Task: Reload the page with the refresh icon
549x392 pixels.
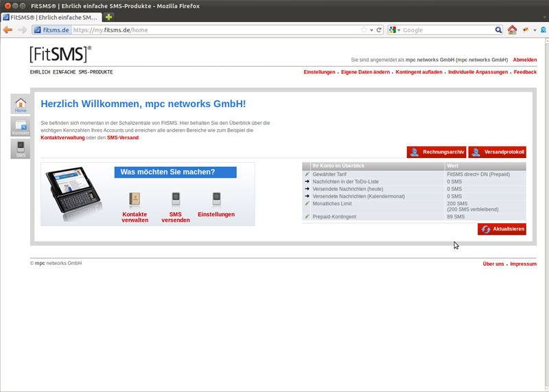Action: [x=379, y=30]
